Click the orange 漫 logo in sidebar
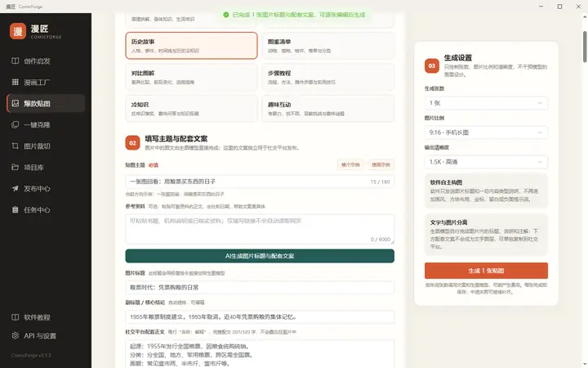Viewport: 588px width, 368px height. 18,31
